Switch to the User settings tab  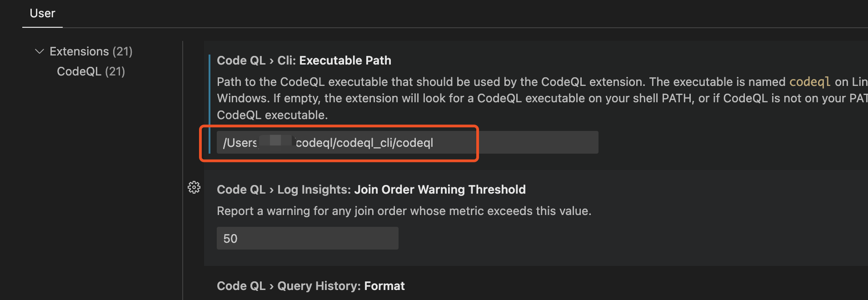[x=42, y=13]
